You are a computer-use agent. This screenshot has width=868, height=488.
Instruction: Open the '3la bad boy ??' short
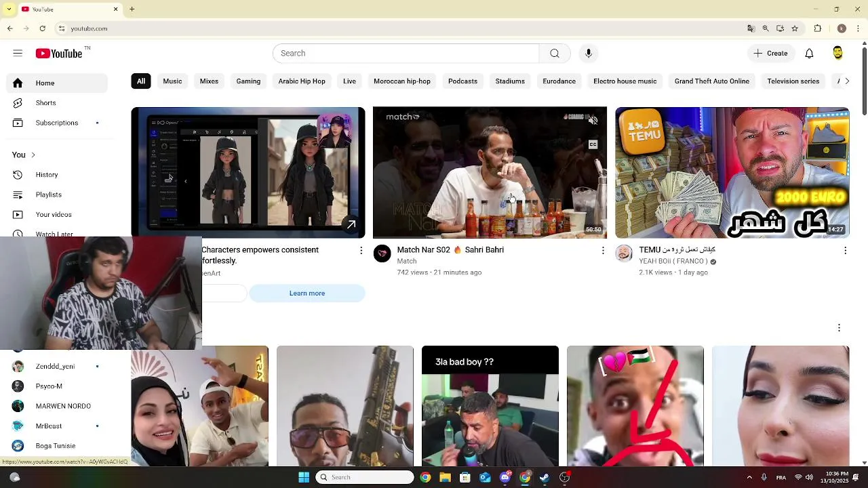(490, 406)
